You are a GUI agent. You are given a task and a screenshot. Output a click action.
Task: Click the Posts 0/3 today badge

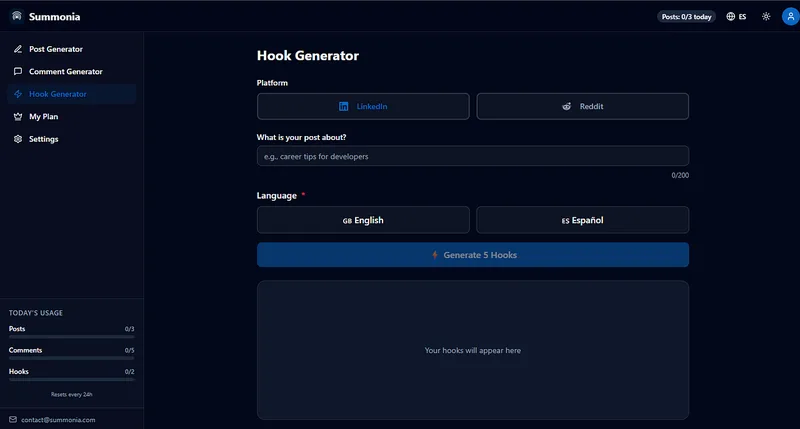pos(686,16)
